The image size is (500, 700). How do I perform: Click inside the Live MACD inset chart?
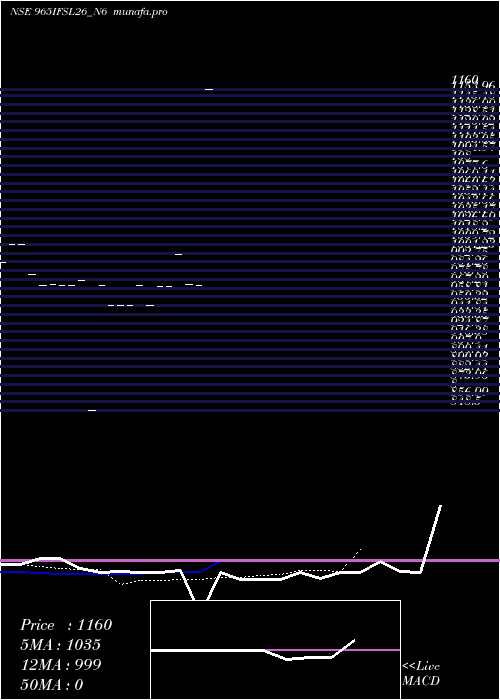coord(275,650)
